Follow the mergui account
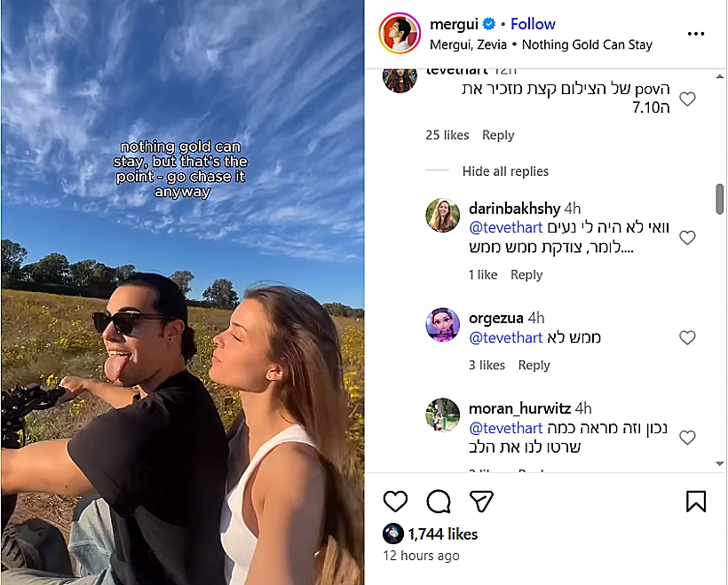The image size is (728, 585). pos(533,24)
